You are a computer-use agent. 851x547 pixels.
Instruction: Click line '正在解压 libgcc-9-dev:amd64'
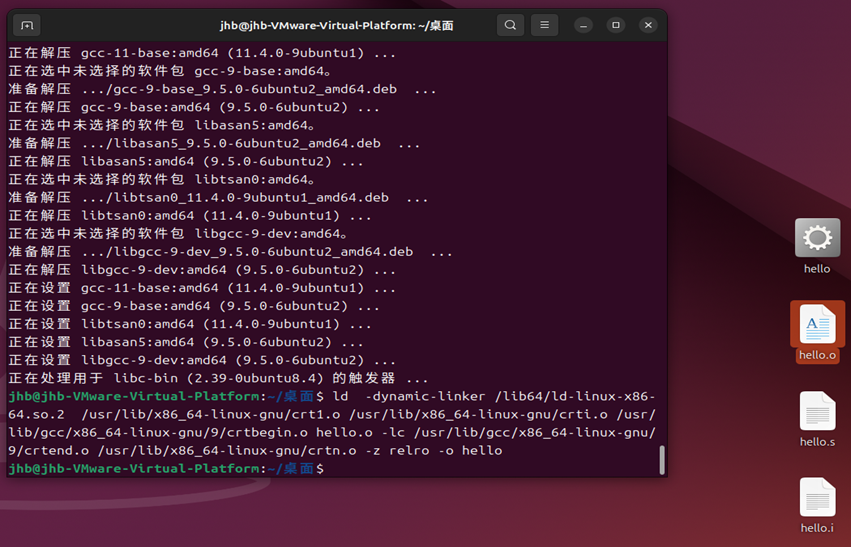point(202,270)
